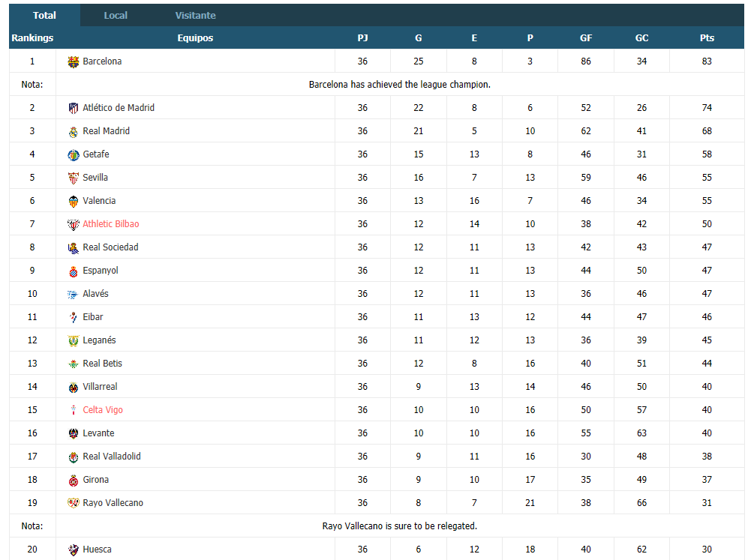751x560 pixels.
Task: Click Barcelona's 83 points cell
Action: (707, 61)
